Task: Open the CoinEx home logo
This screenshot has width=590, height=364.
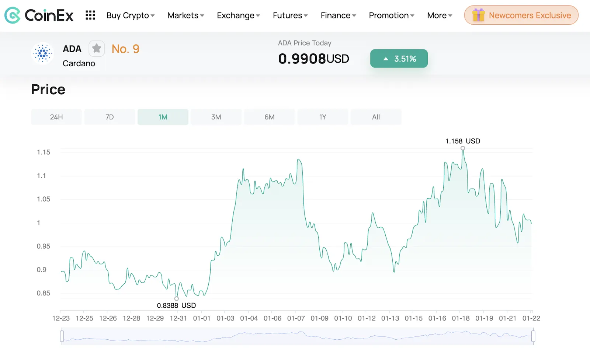Action: (x=39, y=15)
